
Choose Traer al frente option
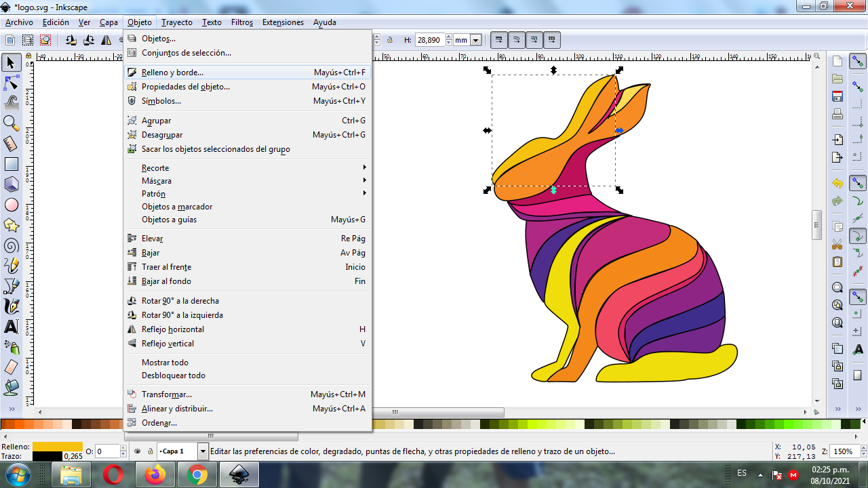248,267
